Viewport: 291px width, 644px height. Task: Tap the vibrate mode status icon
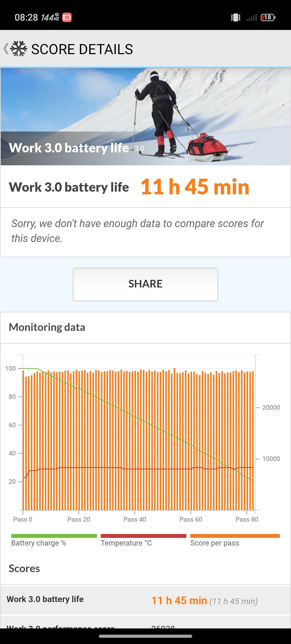click(235, 17)
